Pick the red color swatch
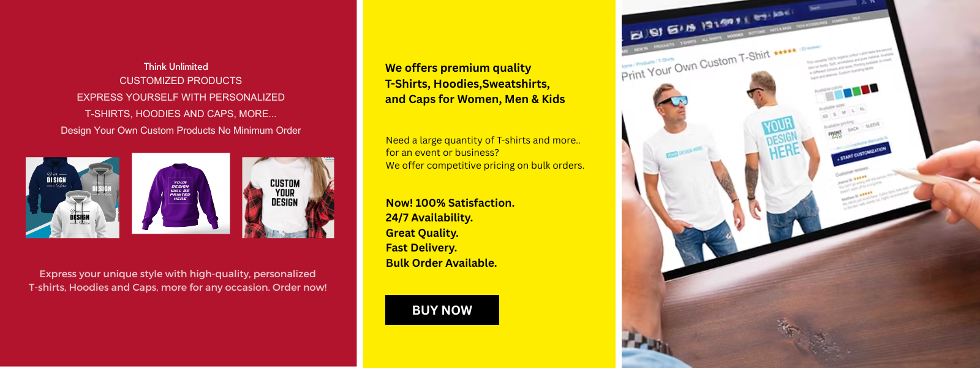This screenshot has width=980, height=368. pos(865,90)
